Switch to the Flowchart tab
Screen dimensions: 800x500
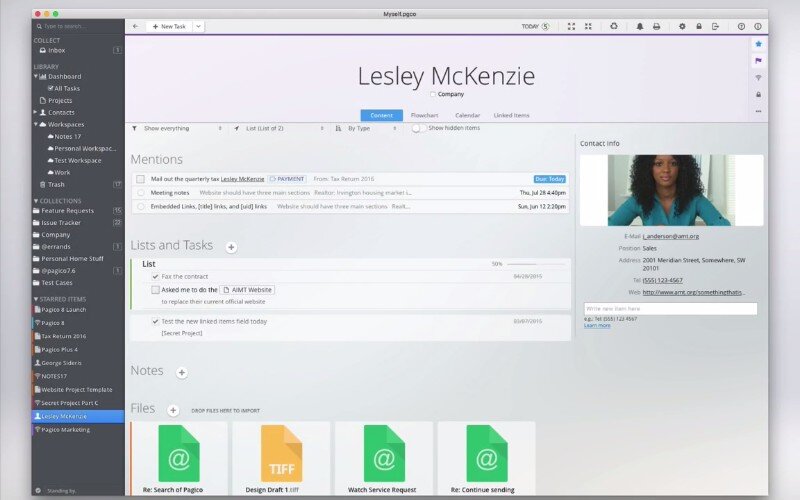(x=424, y=115)
